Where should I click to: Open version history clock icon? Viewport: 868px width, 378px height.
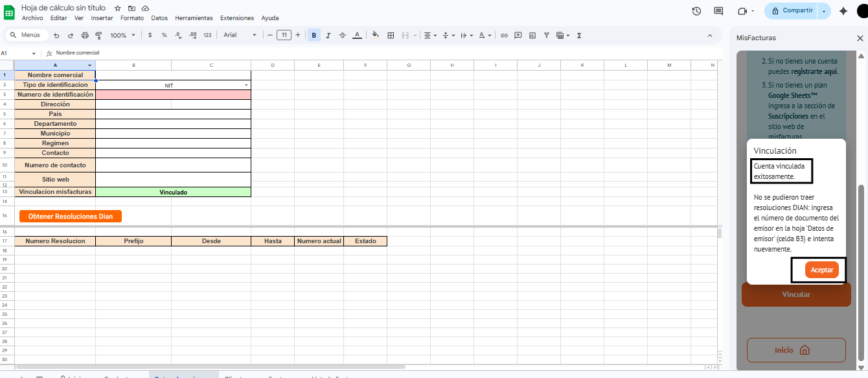tap(696, 11)
